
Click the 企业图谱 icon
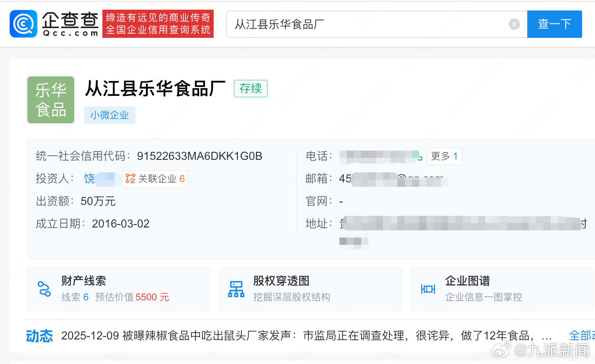pos(428,289)
